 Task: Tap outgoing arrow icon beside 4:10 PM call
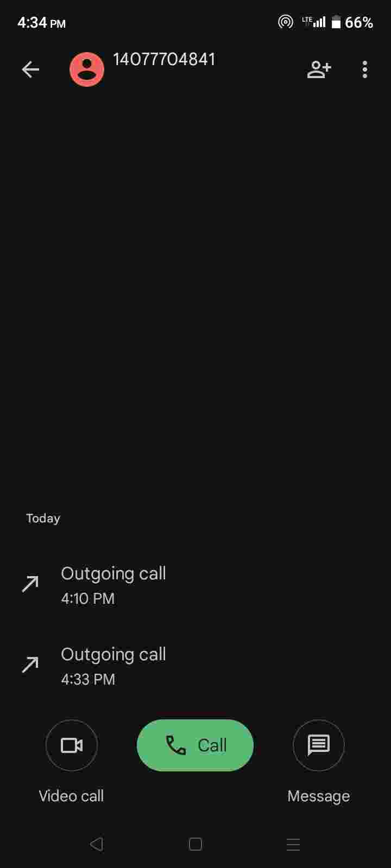pyautogui.click(x=30, y=584)
